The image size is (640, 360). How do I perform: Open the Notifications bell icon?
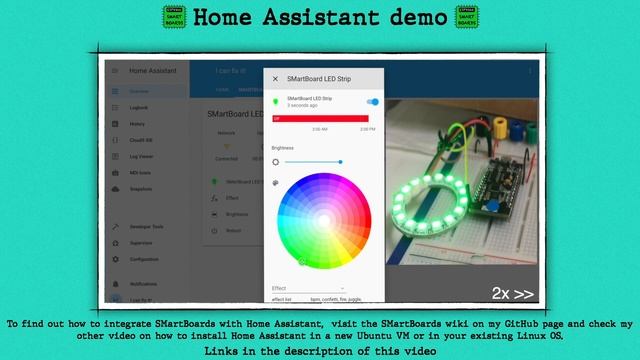[x=116, y=284]
